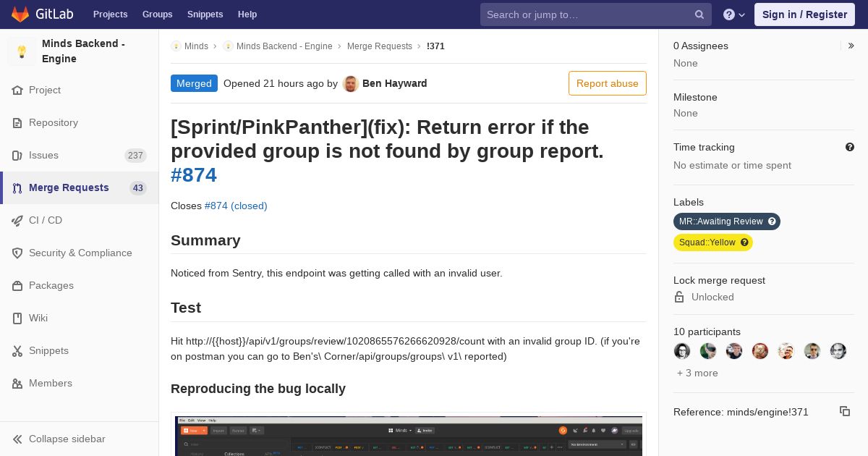Open the first participant avatar
868x456 pixels.
click(x=682, y=351)
